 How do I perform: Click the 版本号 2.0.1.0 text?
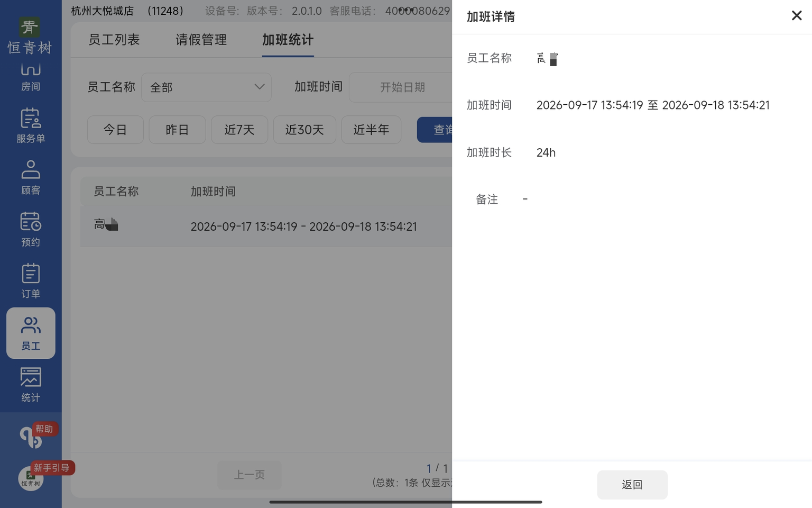tap(284, 11)
